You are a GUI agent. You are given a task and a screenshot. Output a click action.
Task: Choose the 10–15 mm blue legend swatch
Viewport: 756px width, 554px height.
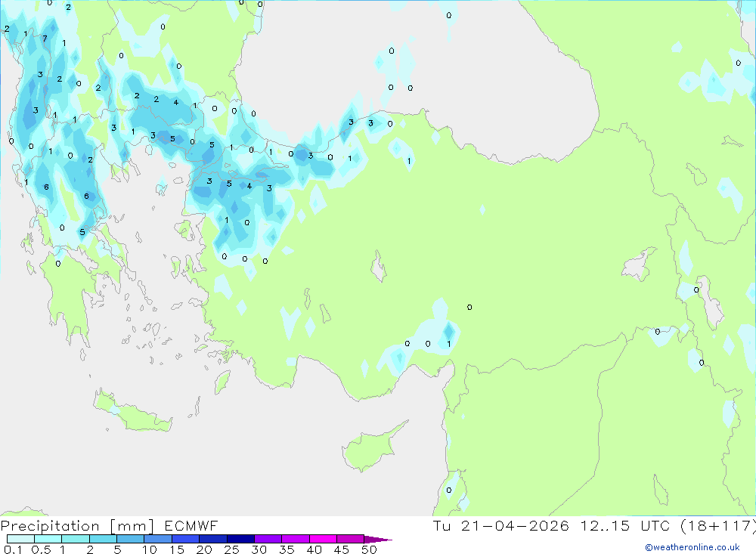click(158, 539)
